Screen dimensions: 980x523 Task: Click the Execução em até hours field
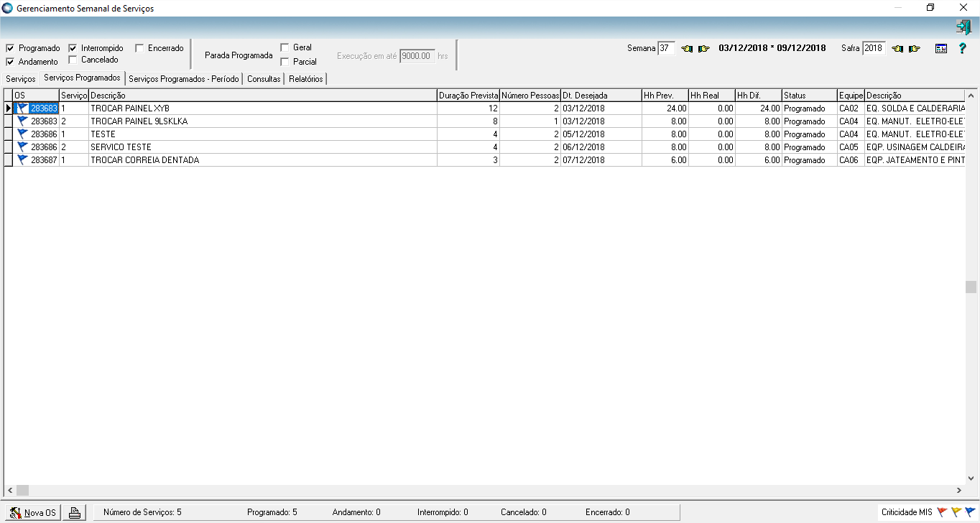[x=417, y=55]
